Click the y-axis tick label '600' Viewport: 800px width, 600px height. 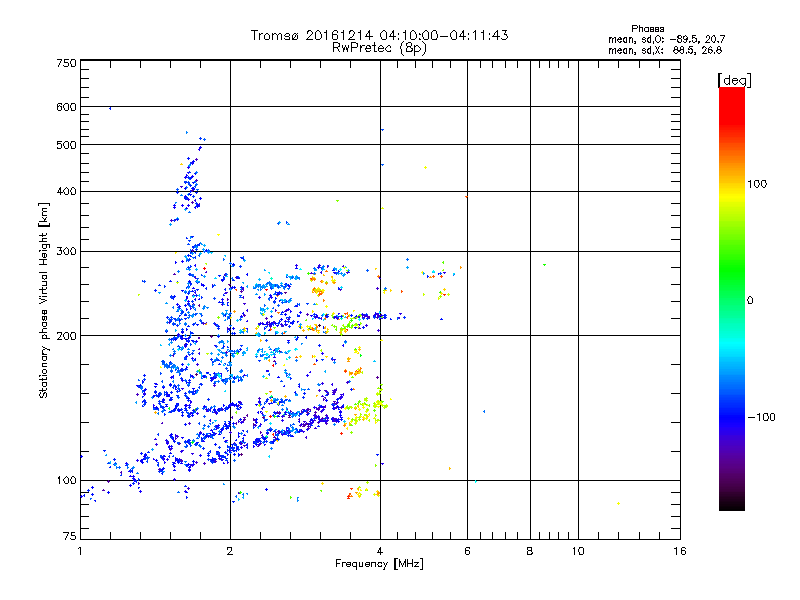click(66, 107)
